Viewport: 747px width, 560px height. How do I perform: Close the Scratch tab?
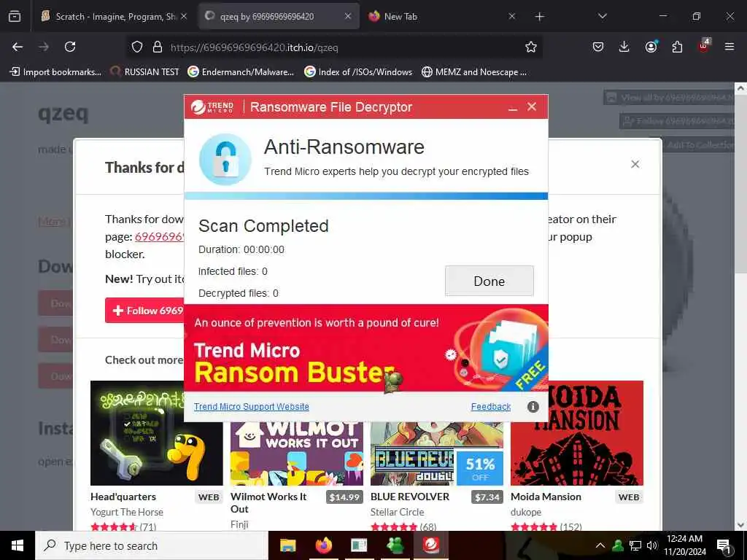coord(184,16)
